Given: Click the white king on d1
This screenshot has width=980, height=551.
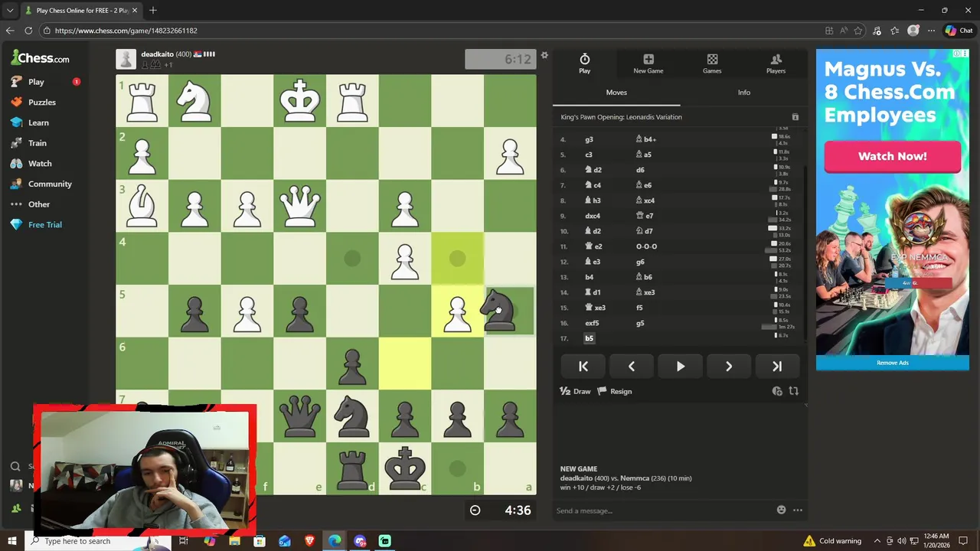Looking at the screenshot, I should click(299, 100).
